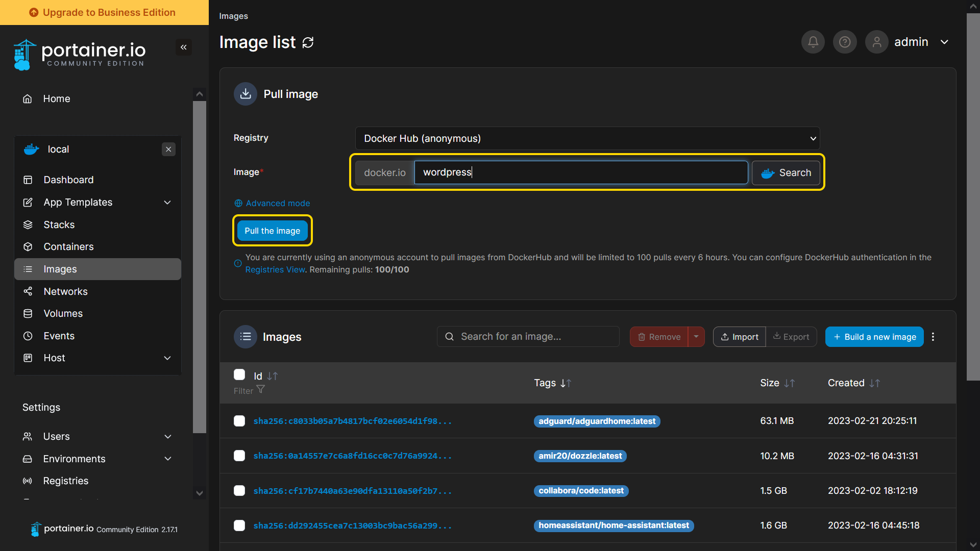The image size is (980, 551).
Task: Click the admin user avatar icon
Action: [x=877, y=42]
